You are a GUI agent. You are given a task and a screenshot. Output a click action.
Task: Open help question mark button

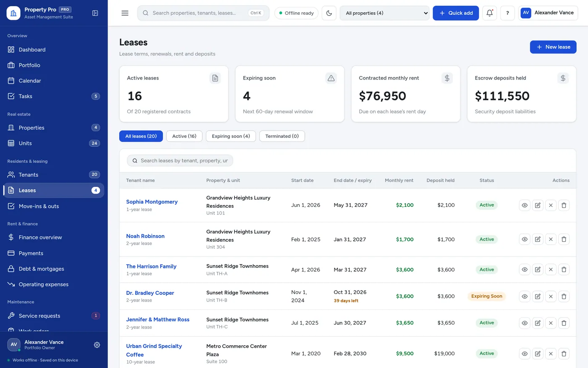(x=507, y=13)
